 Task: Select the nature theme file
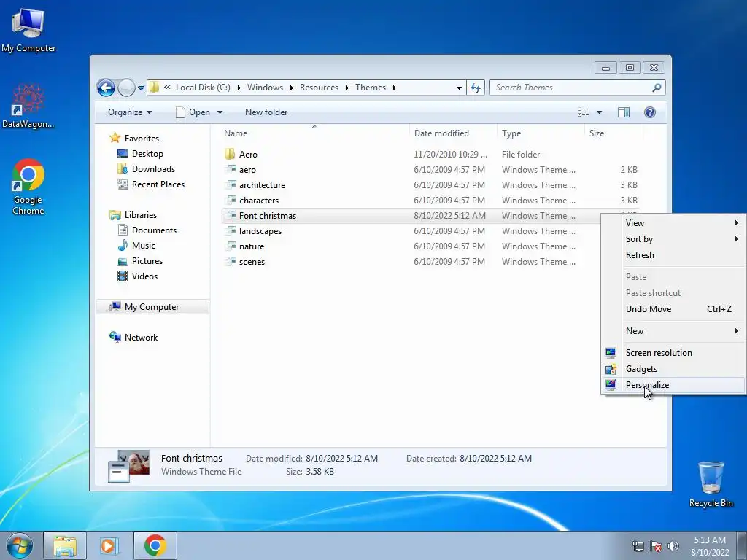[x=252, y=246]
